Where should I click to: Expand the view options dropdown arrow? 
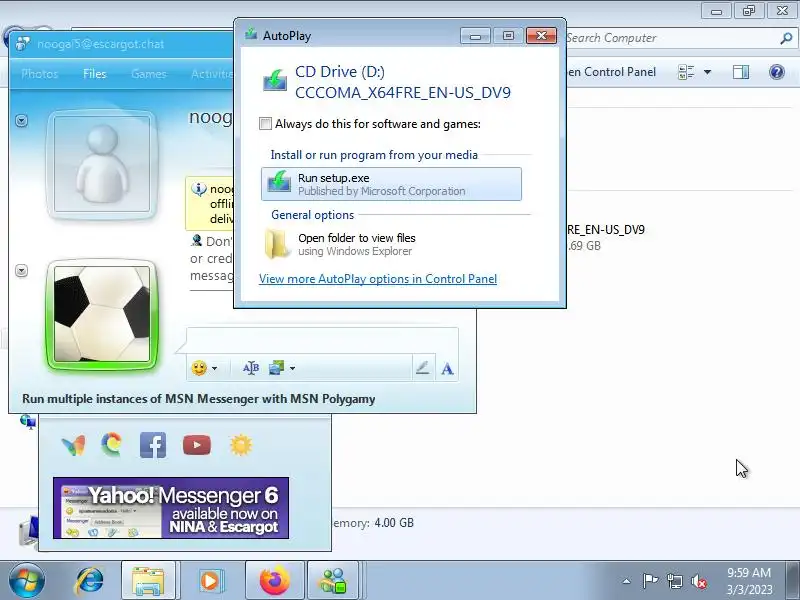[708, 72]
